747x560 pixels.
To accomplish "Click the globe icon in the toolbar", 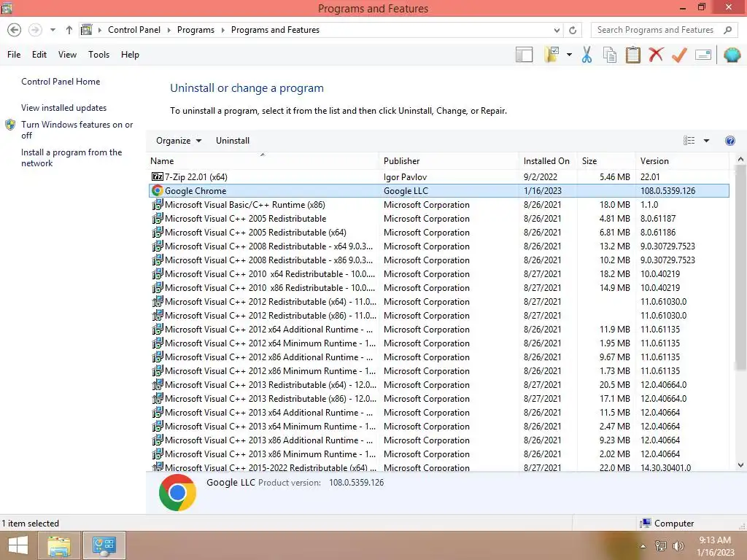I will coord(732,55).
